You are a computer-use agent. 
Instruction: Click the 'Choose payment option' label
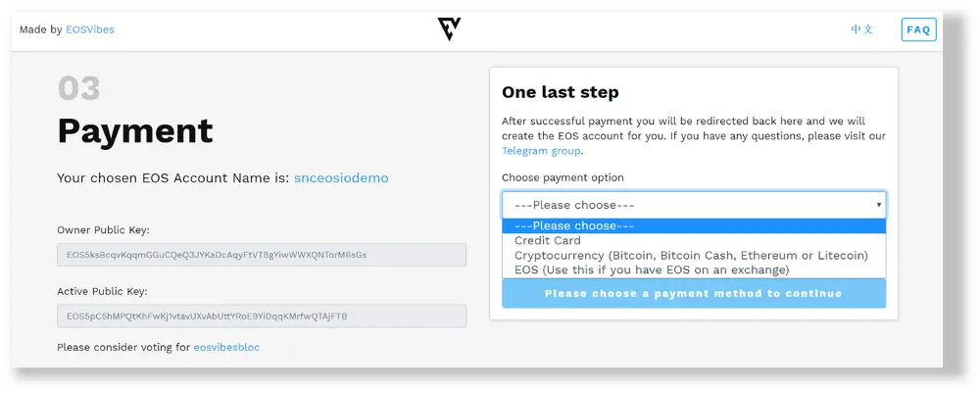[x=562, y=177]
